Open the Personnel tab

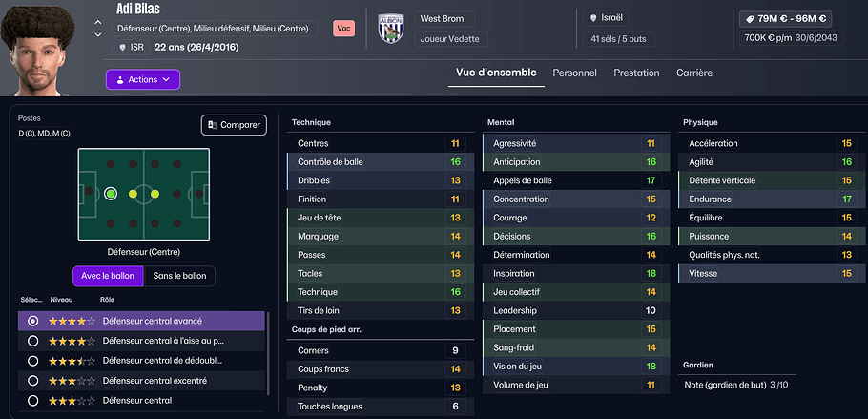(574, 73)
